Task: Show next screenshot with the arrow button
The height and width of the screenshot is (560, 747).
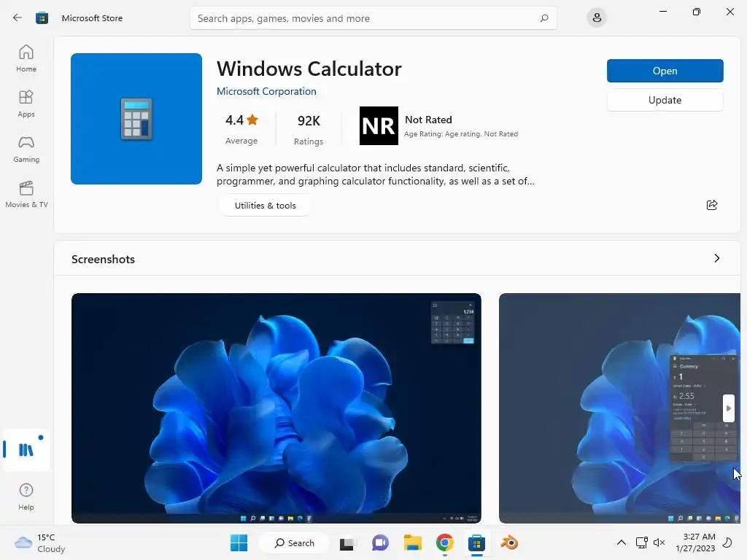Action: (729, 408)
